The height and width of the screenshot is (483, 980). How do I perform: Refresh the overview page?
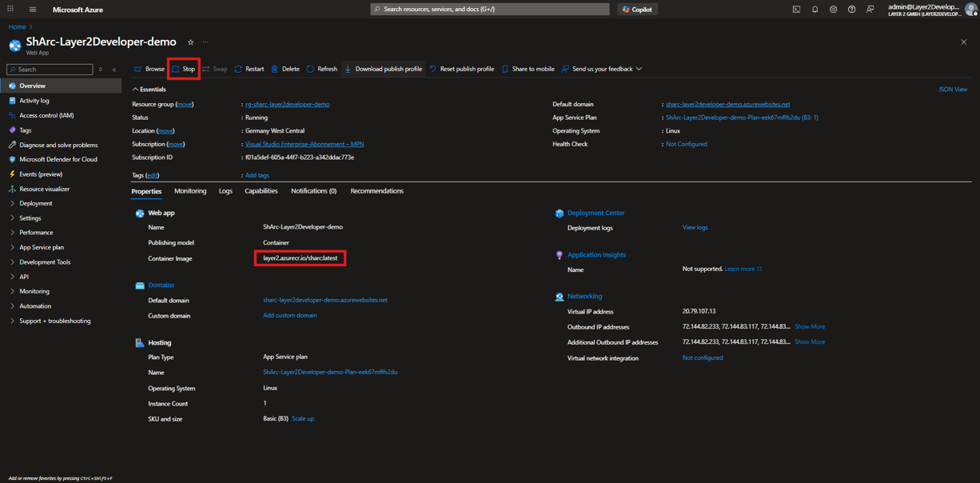pos(322,69)
